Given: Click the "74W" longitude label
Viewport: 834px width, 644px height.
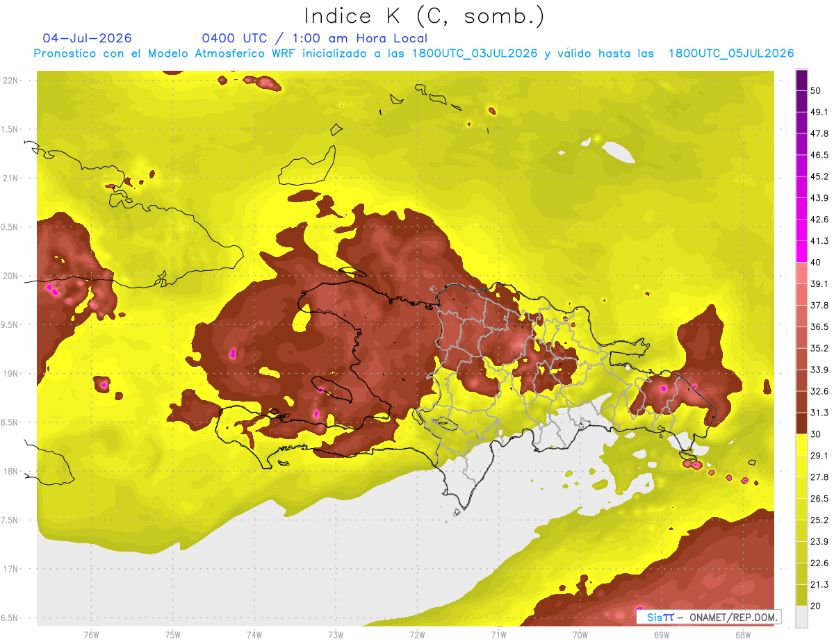Looking at the screenshot, I should [254, 634].
